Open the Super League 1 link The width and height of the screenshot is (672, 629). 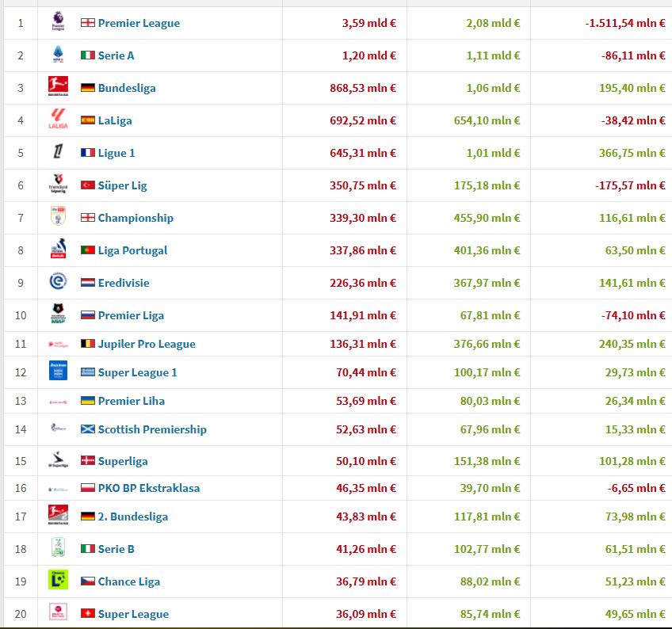[138, 372]
